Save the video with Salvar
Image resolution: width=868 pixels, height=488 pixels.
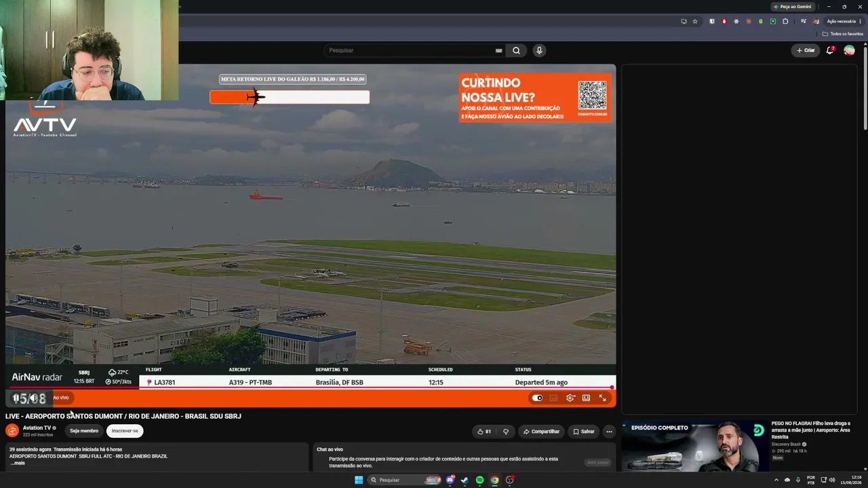[583, 431]
